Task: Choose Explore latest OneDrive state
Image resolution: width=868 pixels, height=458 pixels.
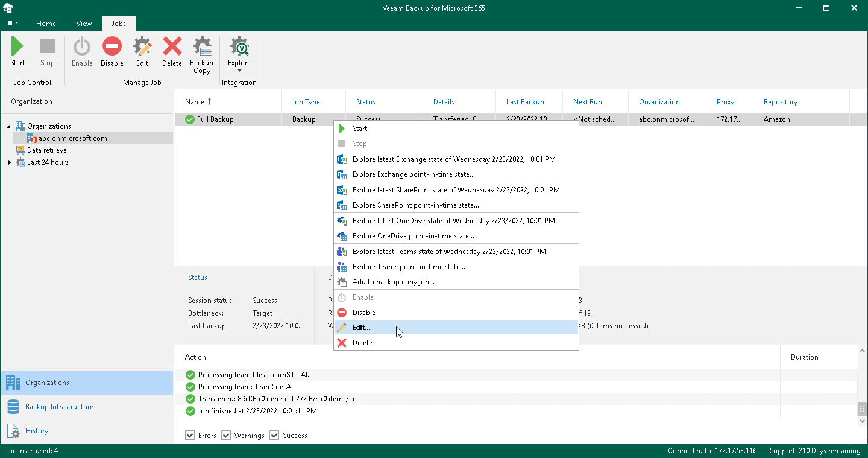Action: (x=456, y=221)
